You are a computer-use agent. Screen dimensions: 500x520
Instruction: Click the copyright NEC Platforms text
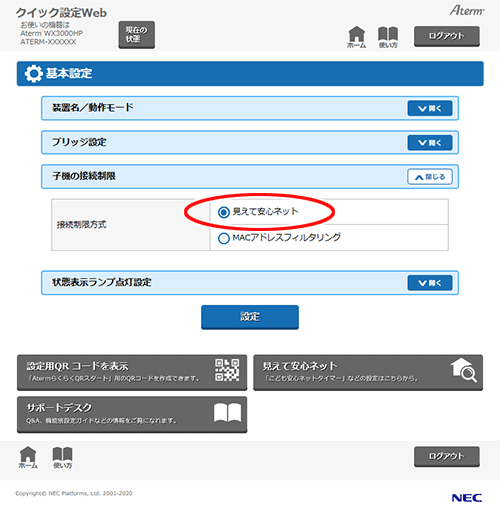(74, 493)
